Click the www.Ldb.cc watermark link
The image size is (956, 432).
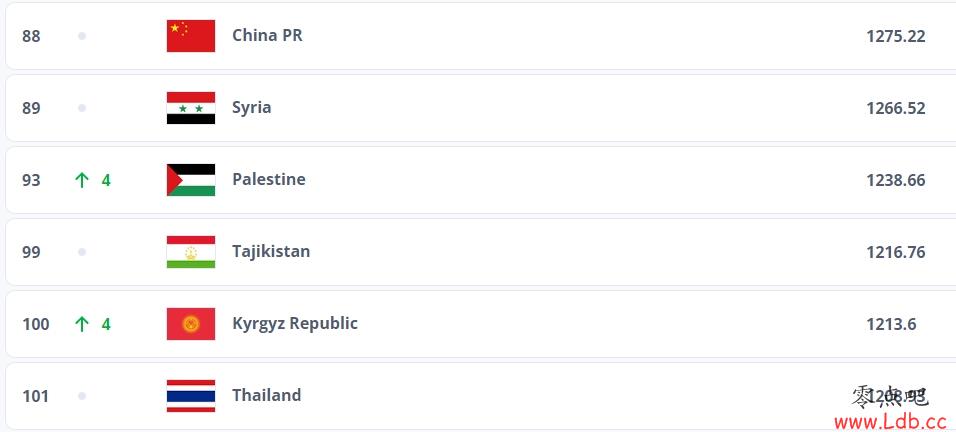[890, 421]
